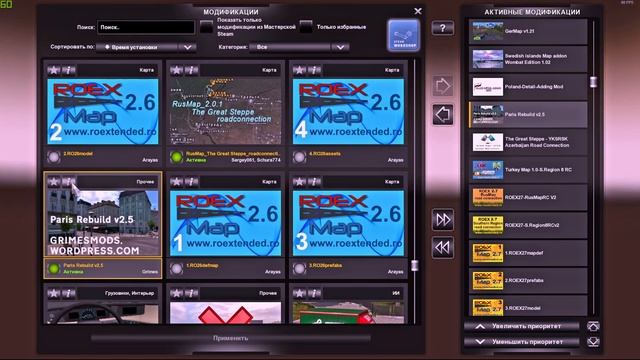Select GerMap v1.21 in active mods

coord(528,31)
